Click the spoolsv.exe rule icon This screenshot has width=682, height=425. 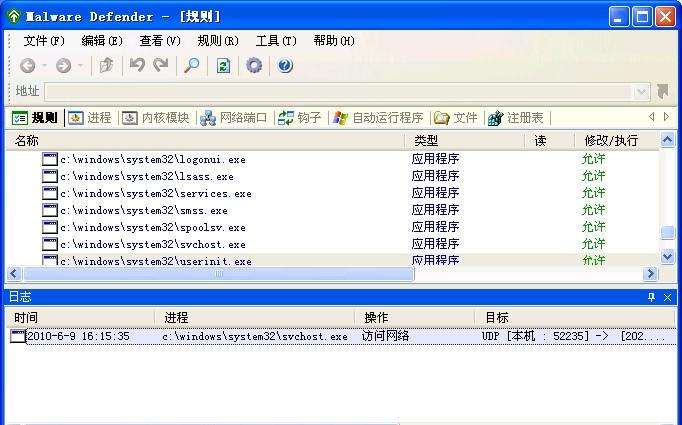point(50,227)
